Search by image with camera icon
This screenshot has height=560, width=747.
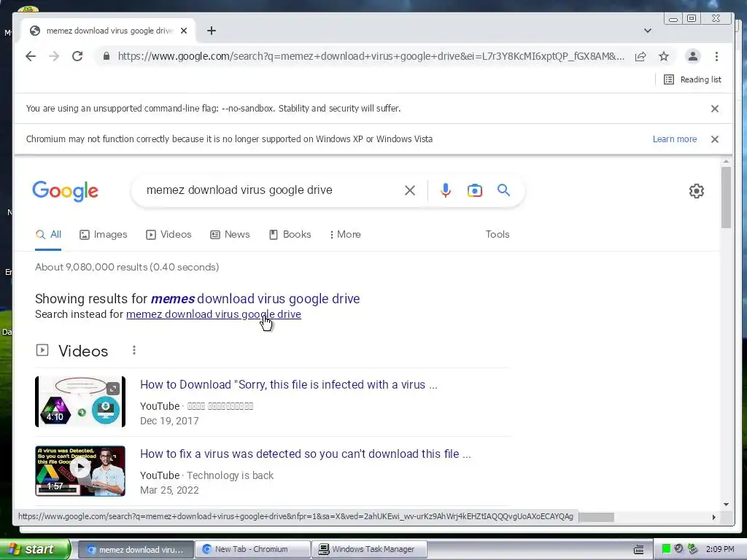tap(474, 190)
